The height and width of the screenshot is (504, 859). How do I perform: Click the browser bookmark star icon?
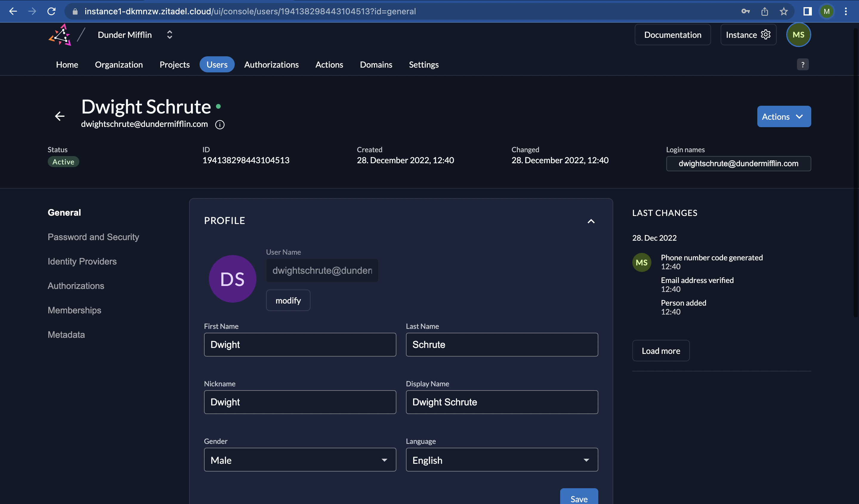click(x=783, y=11)
